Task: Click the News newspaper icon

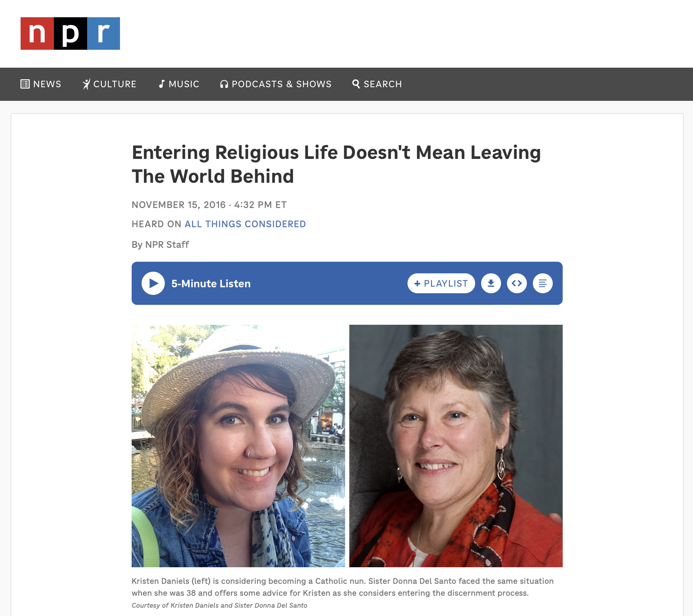Action: pos(25,84)
